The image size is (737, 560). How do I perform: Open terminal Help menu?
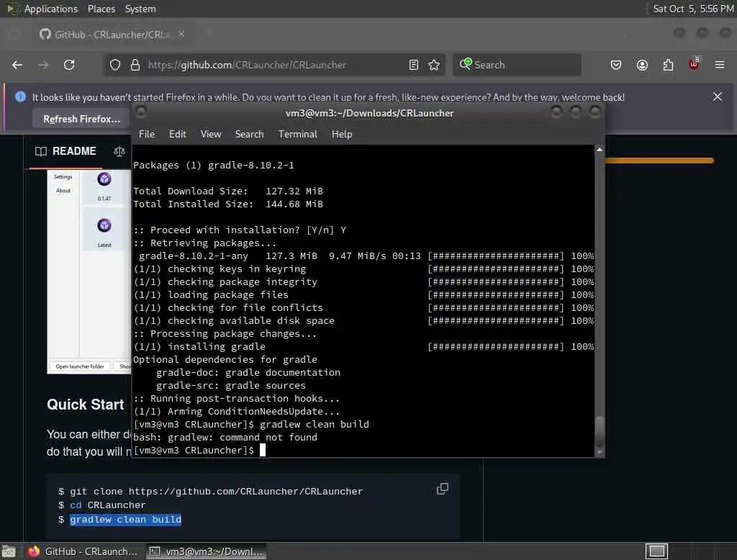click(342, 134)
